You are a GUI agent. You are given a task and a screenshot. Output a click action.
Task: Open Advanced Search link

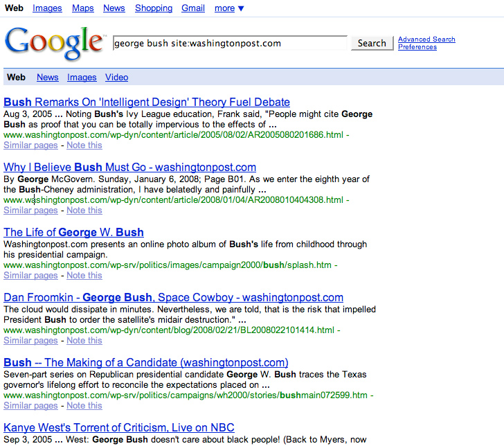[x=426, y=39]
